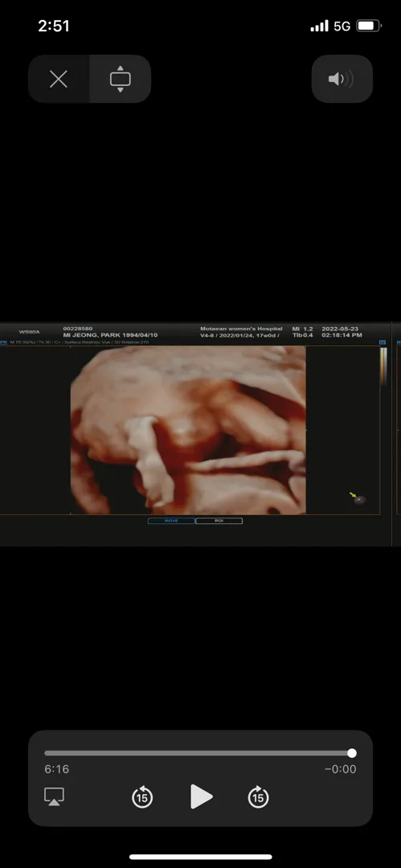Skip back 15 seconds
This screenshot has height=868, width=401.
pos(142,797)
